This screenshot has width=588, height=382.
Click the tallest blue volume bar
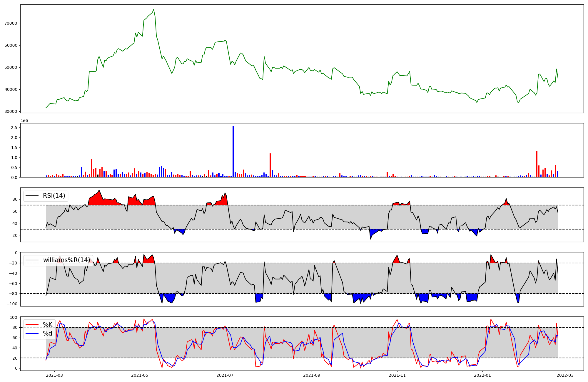233,151
